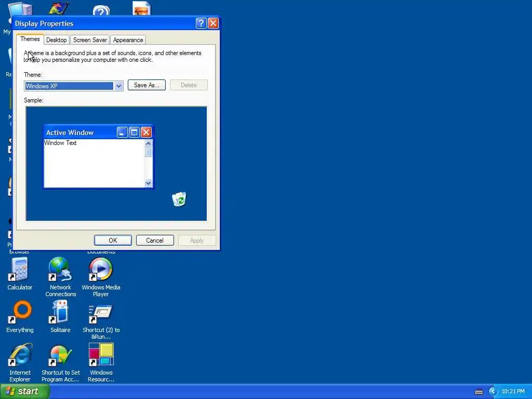This screenshot has width=532, height=399.
Task: Open the Screen Saver tab
Action: pyautogui.click(x=90, y=40)
